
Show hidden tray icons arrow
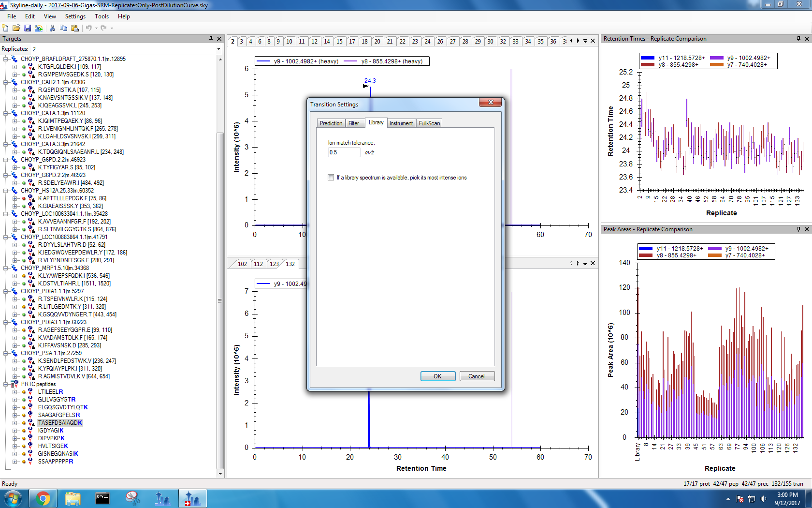[728, 499]
